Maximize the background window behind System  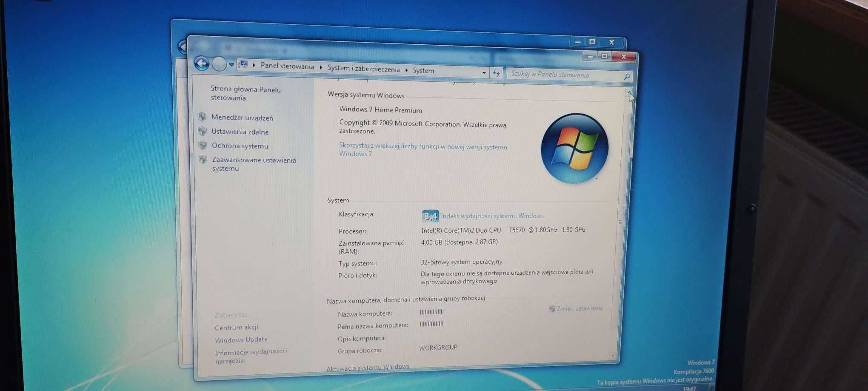tap(592, 42)
